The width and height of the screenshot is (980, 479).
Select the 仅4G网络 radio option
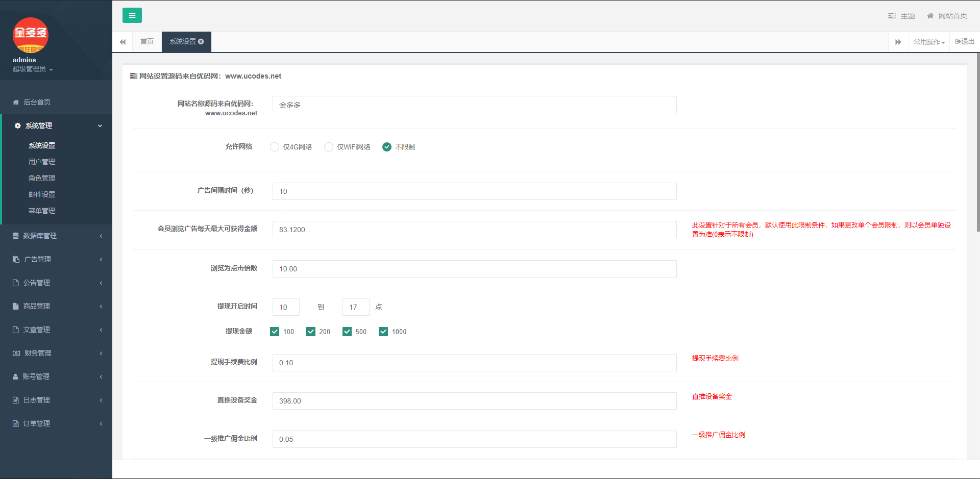tap(275, 147)
